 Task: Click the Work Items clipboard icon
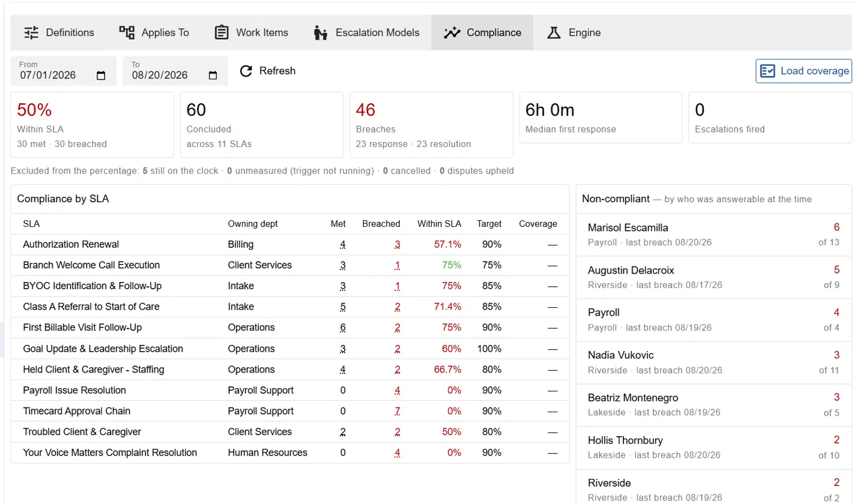(222, 32)
